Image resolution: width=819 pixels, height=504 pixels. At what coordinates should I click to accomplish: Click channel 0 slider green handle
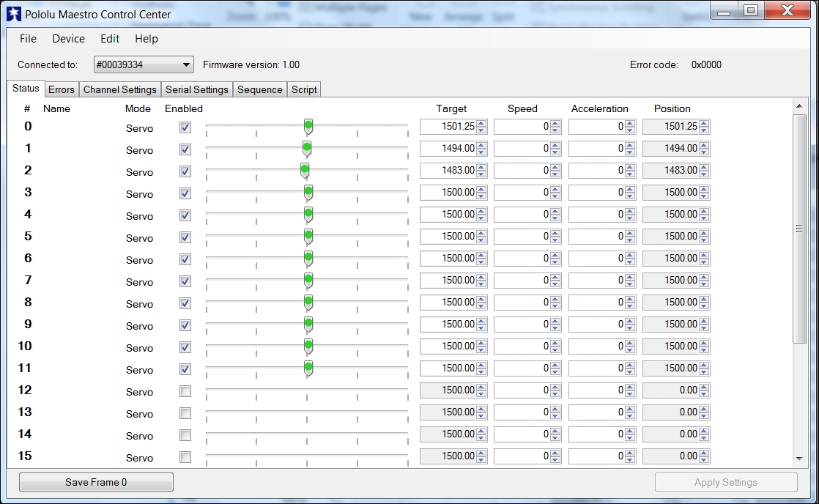[x=308, y=127]
